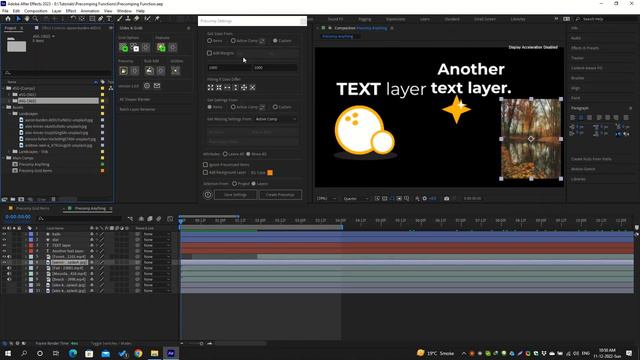This screenshot has width=640, height=360.
Task: Select the Type (T) tool
Action: point(109,19)
